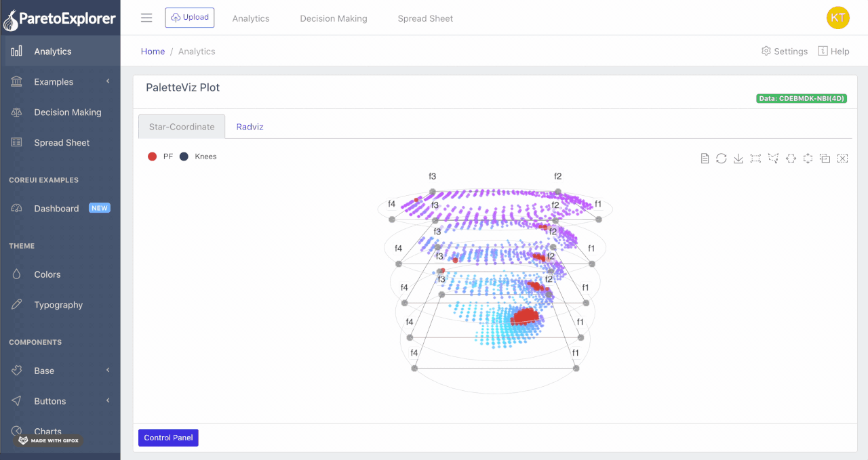
Task: Click the Upload button
Action: (x=189, y=18)
